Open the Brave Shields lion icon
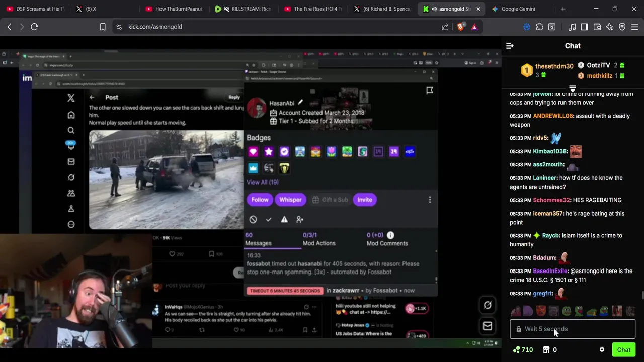This screenshot has height=362, width=644. pyautogui.click(x=461, y=27)
